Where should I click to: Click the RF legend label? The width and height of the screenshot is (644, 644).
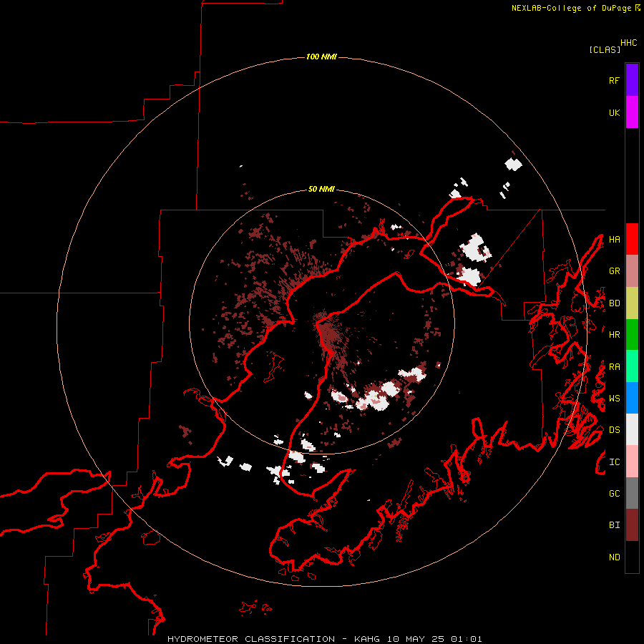614,81
